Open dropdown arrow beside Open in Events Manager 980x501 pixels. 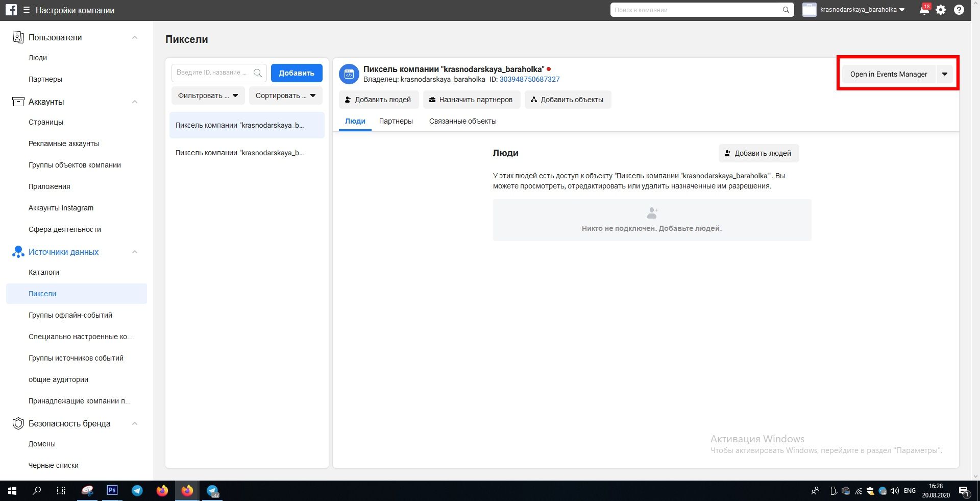[945, 74]
